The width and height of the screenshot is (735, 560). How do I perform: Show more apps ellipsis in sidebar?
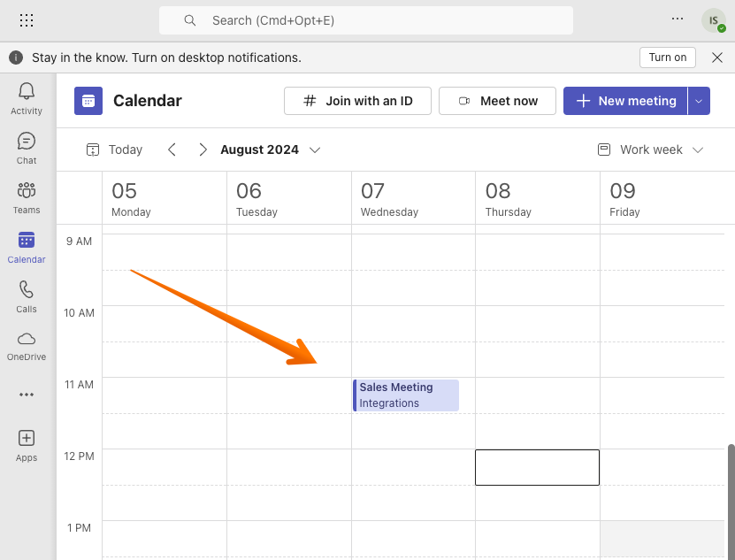27,395
